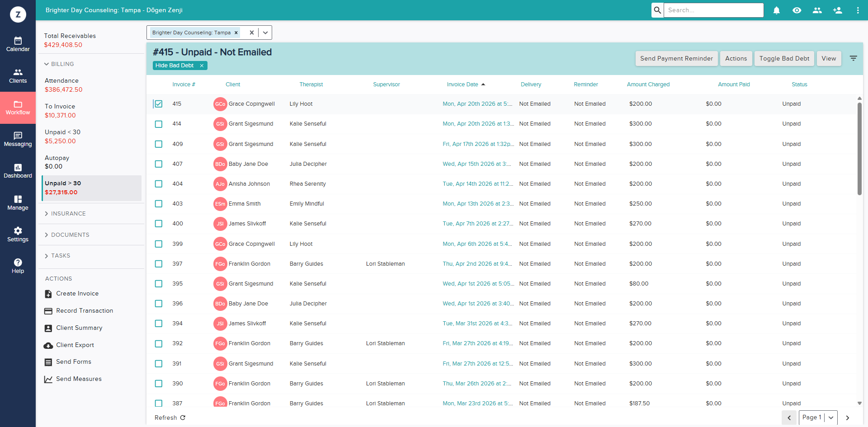Viewport: 868px width, 427px height.
Task: Check the invoice 403 checkbox
Action: click(x=159, y=204)
